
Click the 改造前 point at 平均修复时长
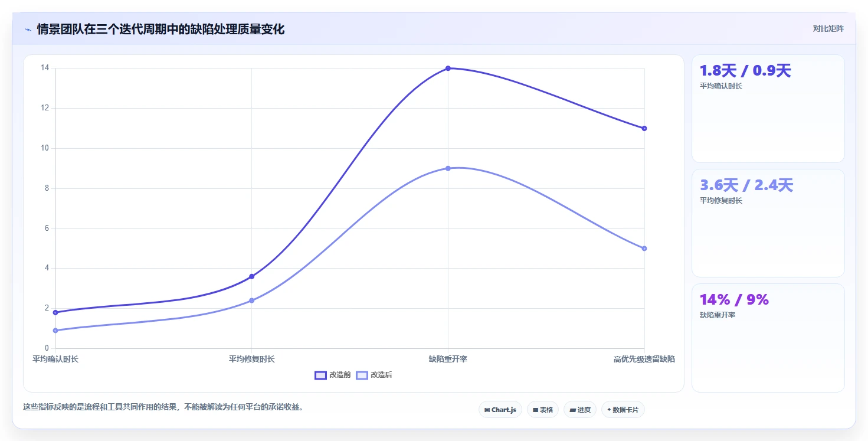(x=252, y=276)
